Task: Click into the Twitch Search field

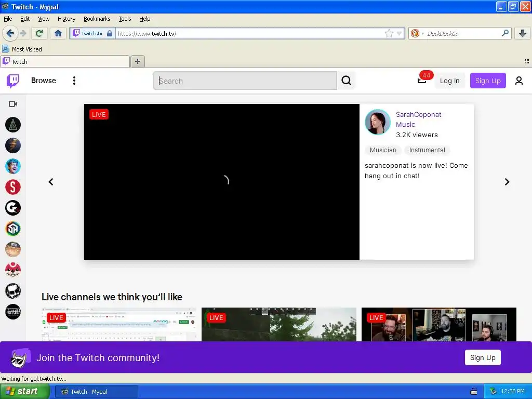Action: (245, 81)
